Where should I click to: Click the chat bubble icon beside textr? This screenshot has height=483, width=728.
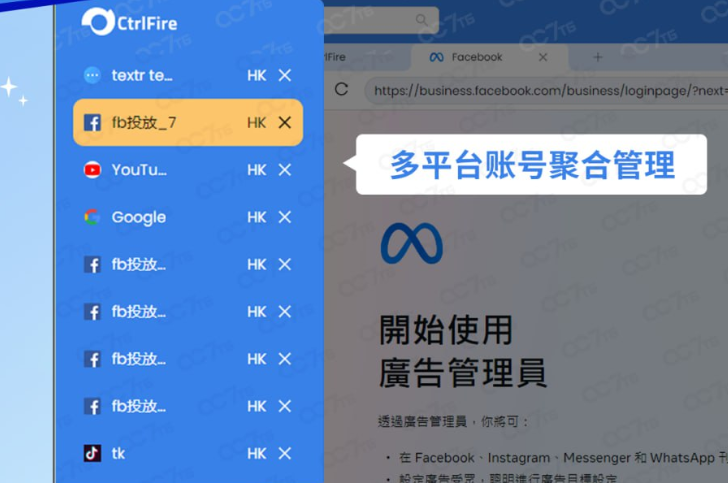[x=92, y=75]
